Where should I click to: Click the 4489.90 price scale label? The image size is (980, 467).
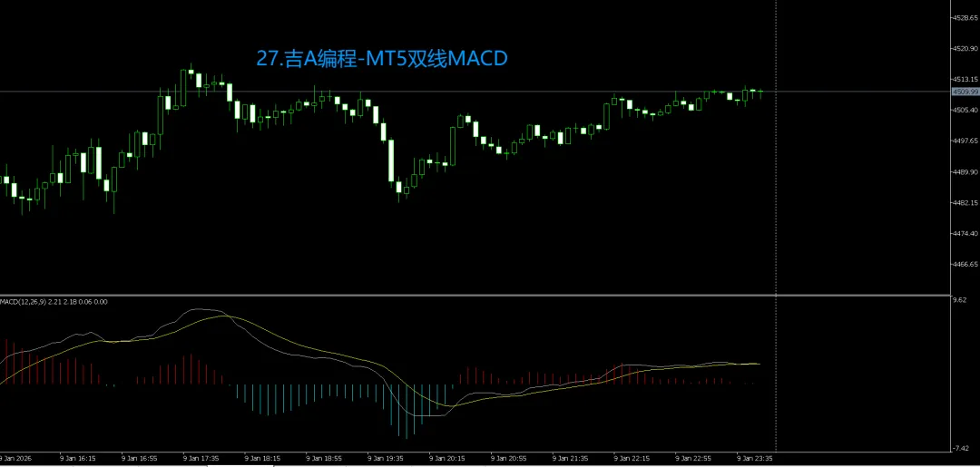965,171
